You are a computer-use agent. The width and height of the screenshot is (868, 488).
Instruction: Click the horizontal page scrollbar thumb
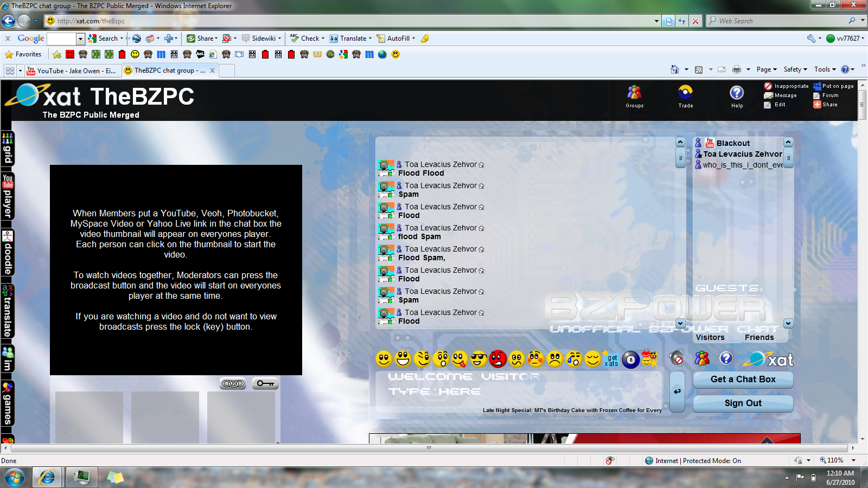click(429, 448)
